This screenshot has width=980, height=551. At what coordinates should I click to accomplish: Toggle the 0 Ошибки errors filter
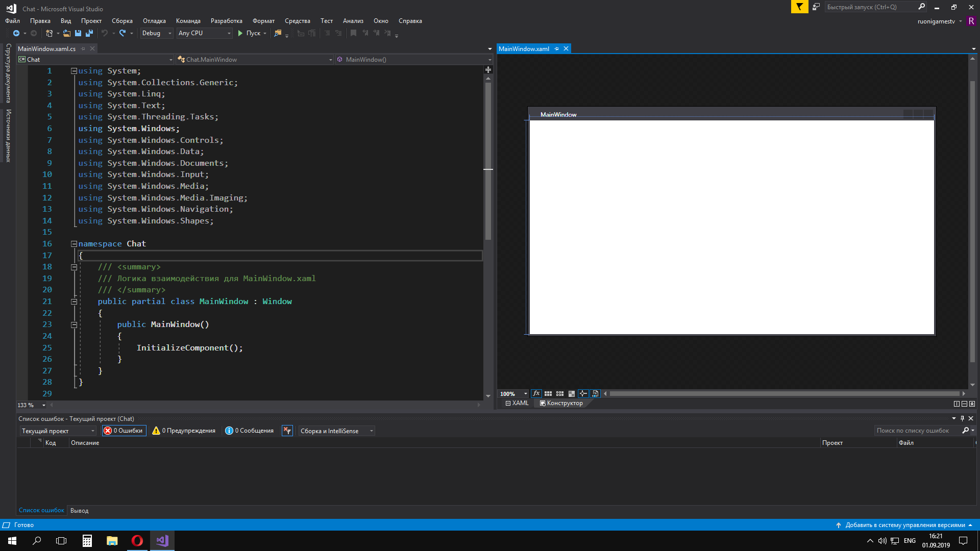click(x=124, y=431)
